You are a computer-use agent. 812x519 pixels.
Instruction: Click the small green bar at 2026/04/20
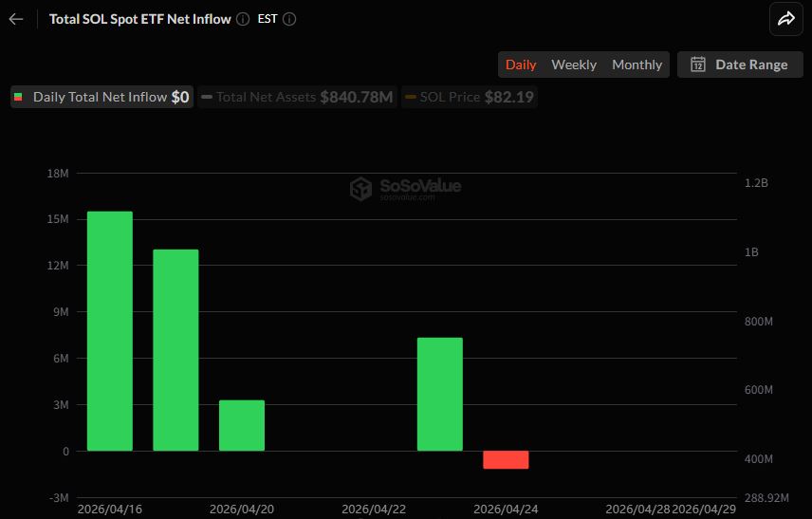click(242, 425)
